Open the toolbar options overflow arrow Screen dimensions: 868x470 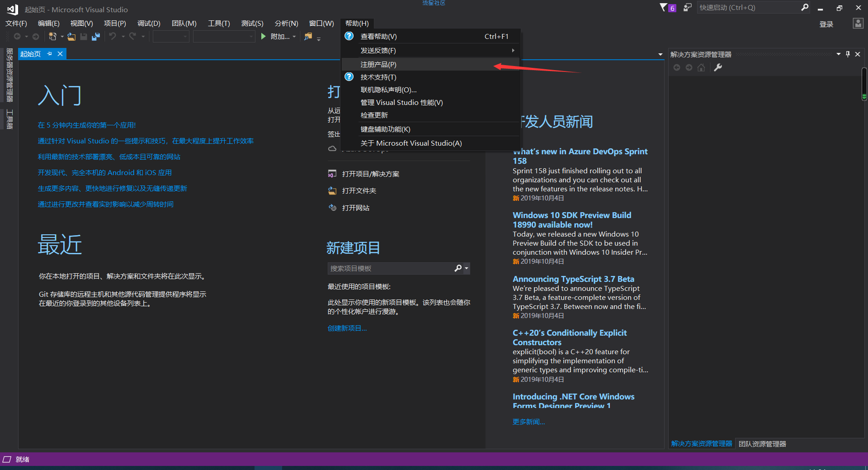click(319, 38)
